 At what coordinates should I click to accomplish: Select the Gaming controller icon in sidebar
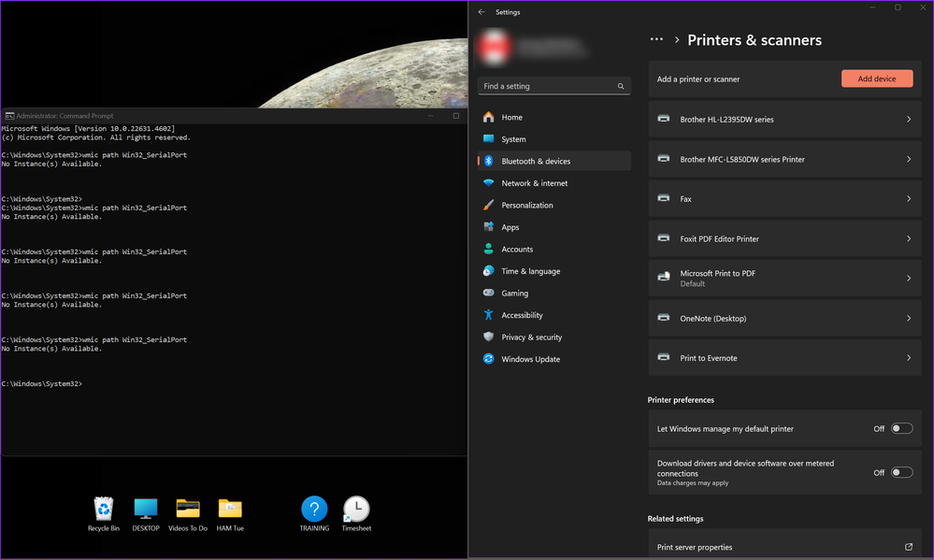tap(487, 293)
